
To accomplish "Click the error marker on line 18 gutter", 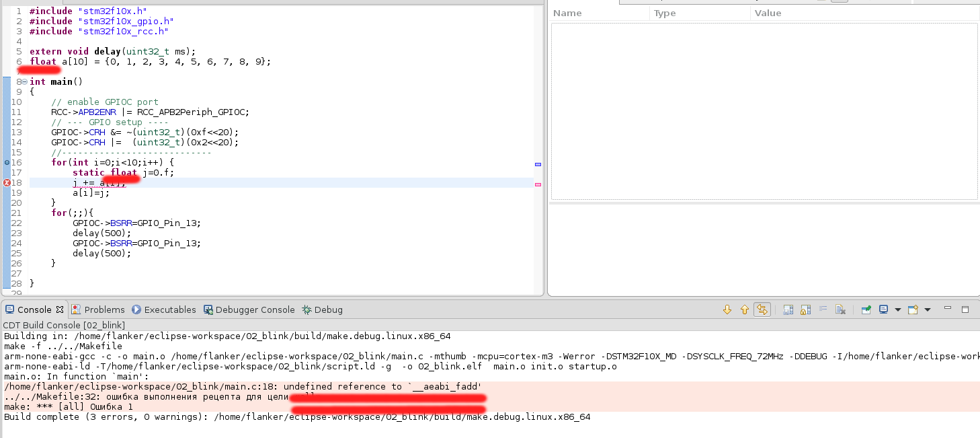I will pyautogui.click(x=7, y=182).
